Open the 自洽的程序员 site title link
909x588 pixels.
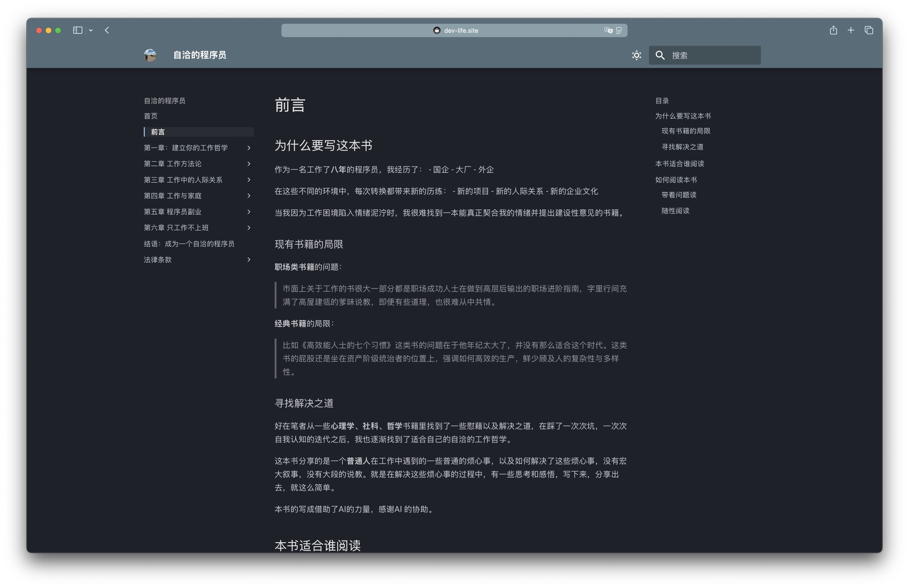click(x=200, y=55)
